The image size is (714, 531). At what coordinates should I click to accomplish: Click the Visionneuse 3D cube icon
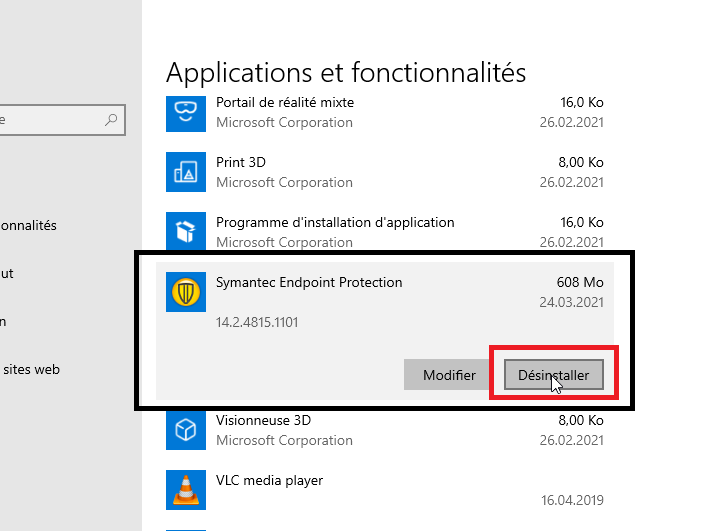(185, 430)
